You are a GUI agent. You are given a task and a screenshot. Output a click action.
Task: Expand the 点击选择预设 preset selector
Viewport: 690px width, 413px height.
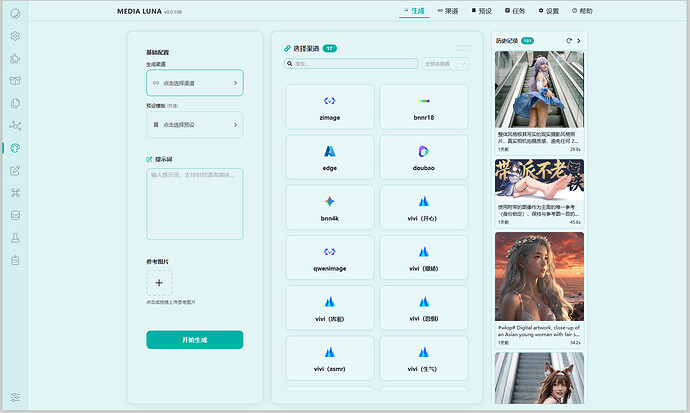[194, 125]
